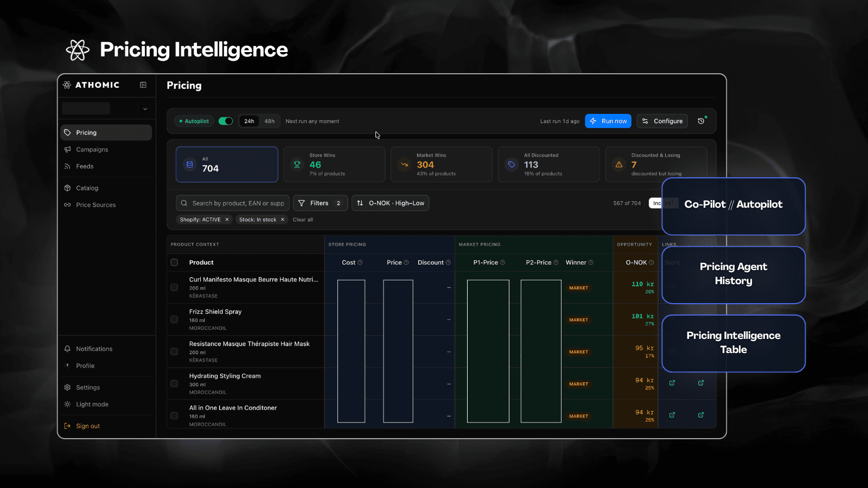Check All in One Leave In row checkbox
This screenshot has height=488, width=868.
coord(174,416)
